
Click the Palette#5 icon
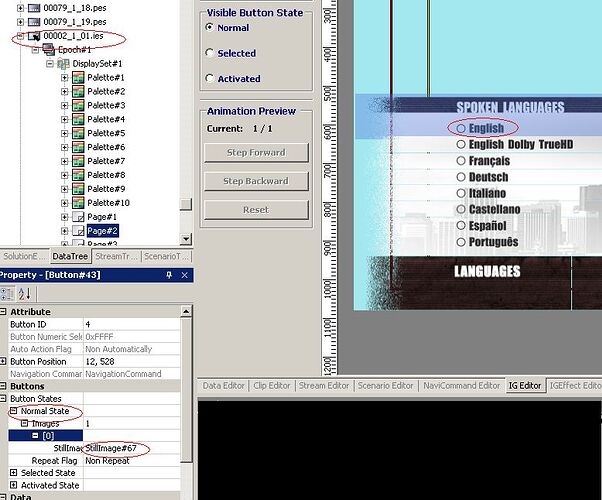pyautogui.click(x=78, y=133)
